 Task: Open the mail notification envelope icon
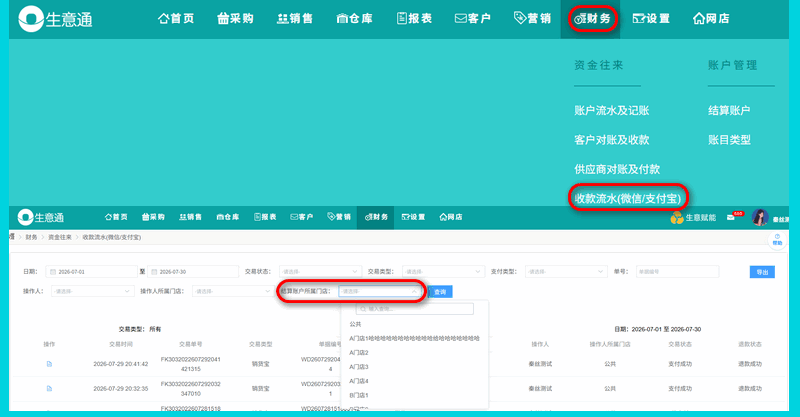pos(731,217)
